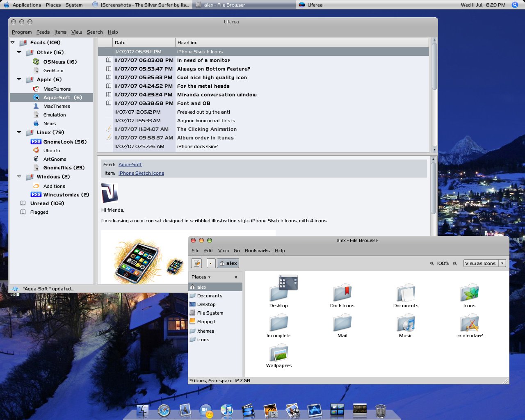Select the Mail folder icon
The height and width of the screenshot is (420, 525).
342,326
